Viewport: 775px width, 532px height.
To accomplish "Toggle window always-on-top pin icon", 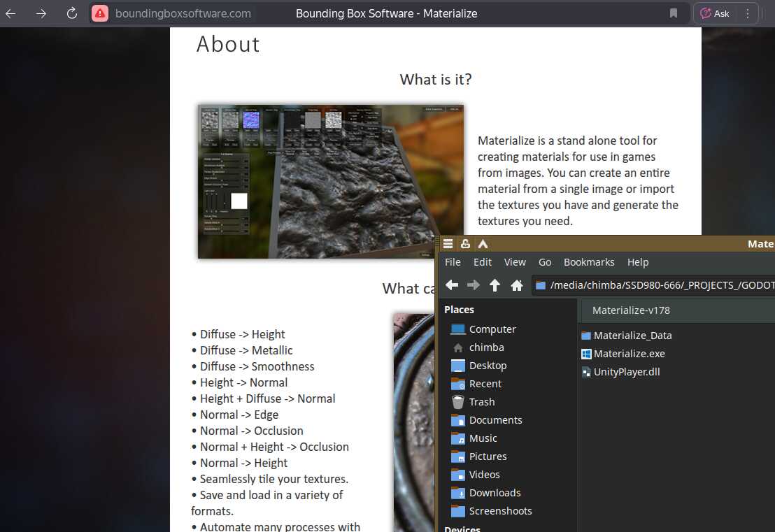I will [x=465, y=244].
